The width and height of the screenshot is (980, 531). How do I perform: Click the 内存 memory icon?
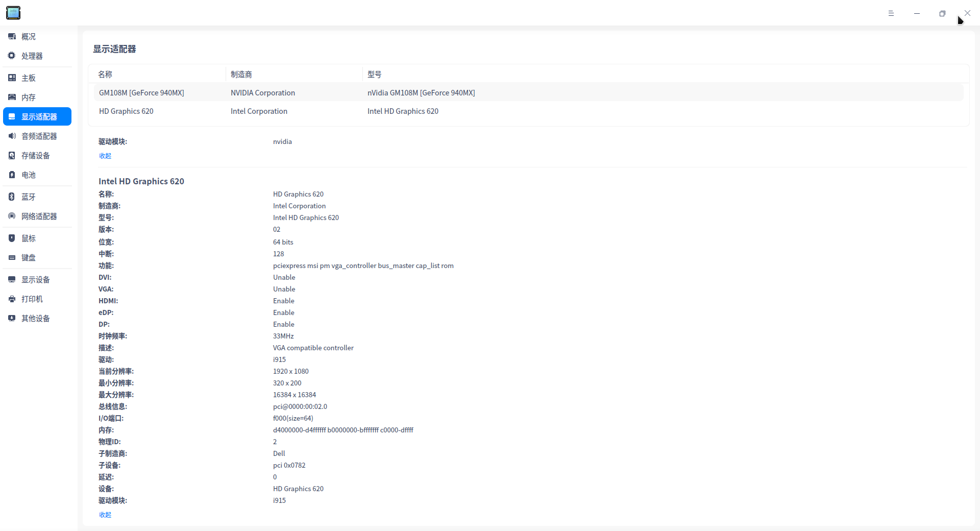click(x=12, y=97)
